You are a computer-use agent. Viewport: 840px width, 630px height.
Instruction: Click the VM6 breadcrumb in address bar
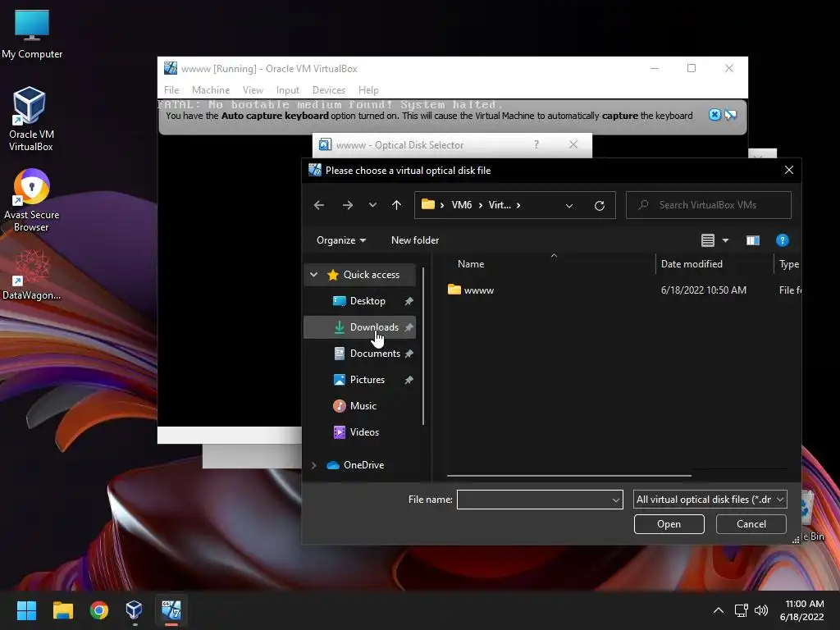point(462,205)
